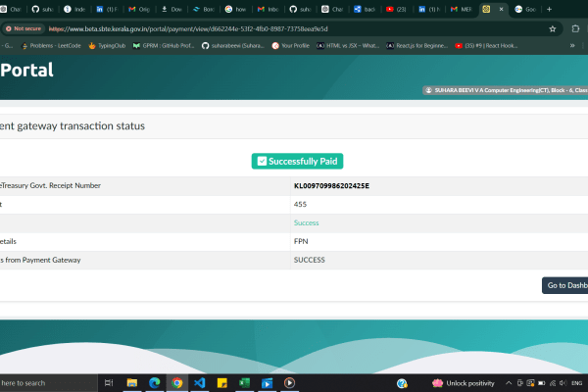Click the Go to Dashboard button
Viewport: 588px width, 392px height.
coord(564,285)
